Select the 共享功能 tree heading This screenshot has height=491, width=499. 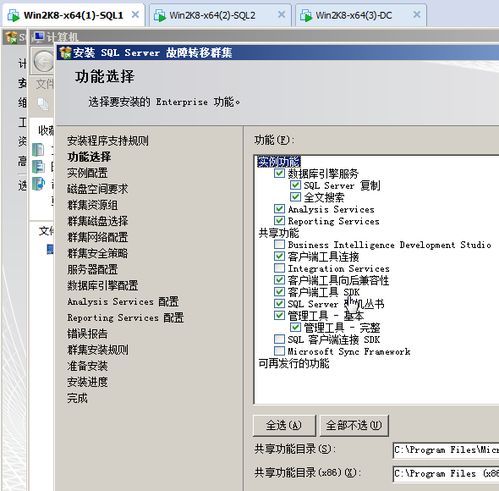(x=279, y=233)
